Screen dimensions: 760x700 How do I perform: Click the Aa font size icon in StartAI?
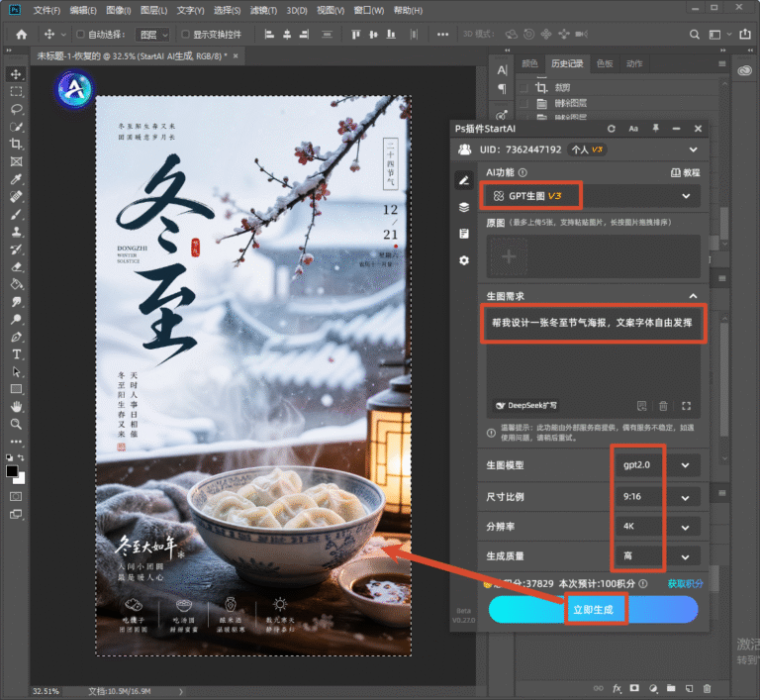(633, 129)
